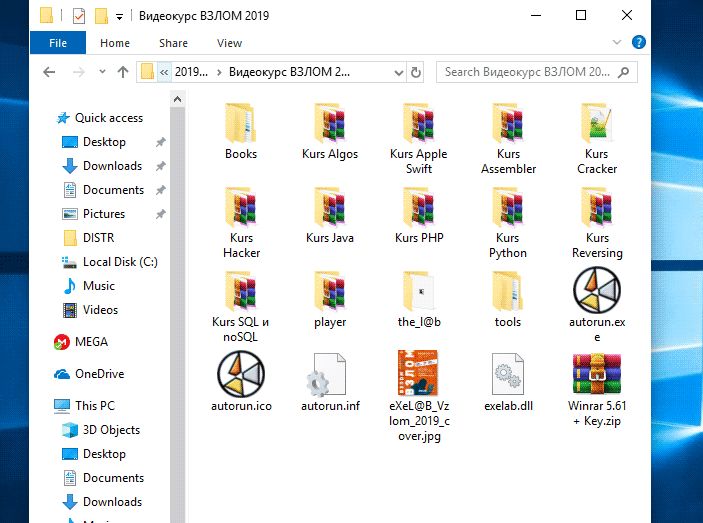Image resolution: width=703 pixels, height=523 pixels.
Task: Select the autorun.ico file
Action: click(241, 382)
